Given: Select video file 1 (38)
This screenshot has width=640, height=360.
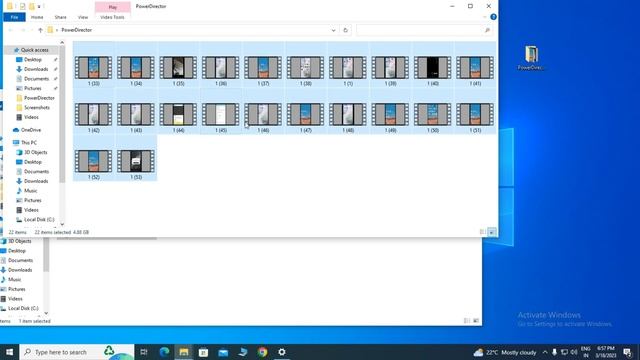Looking at the screenshot, I should (305, 67).
